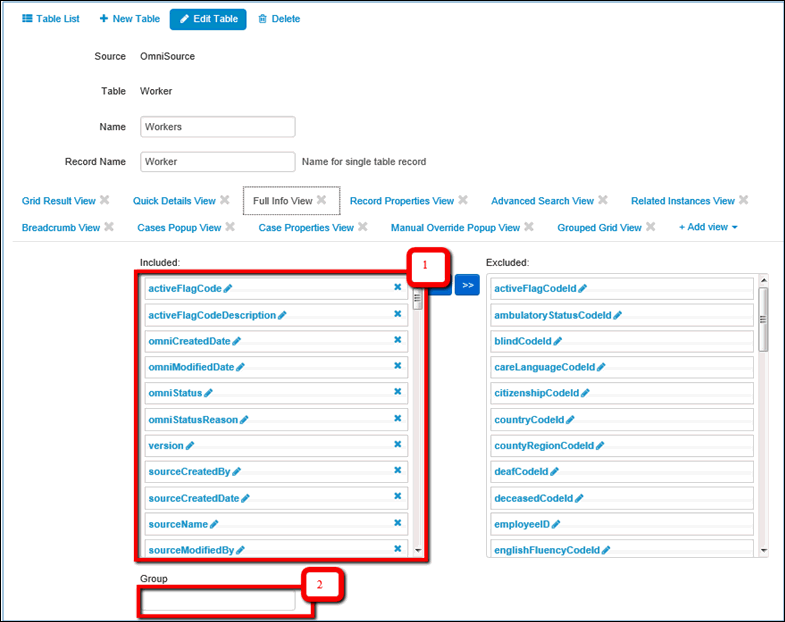Screen dimensions: 785x622
Task: Click edit pencil for employeeID
Action: [x=556, y=523]
